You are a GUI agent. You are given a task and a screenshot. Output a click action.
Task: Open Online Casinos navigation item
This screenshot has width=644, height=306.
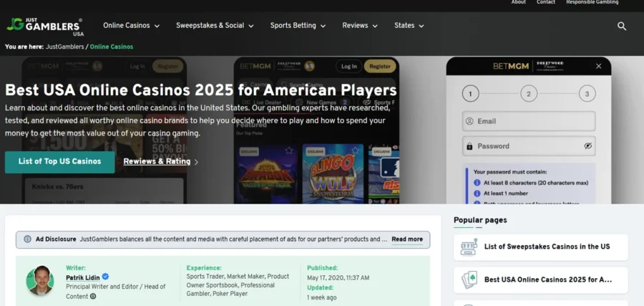127,26
